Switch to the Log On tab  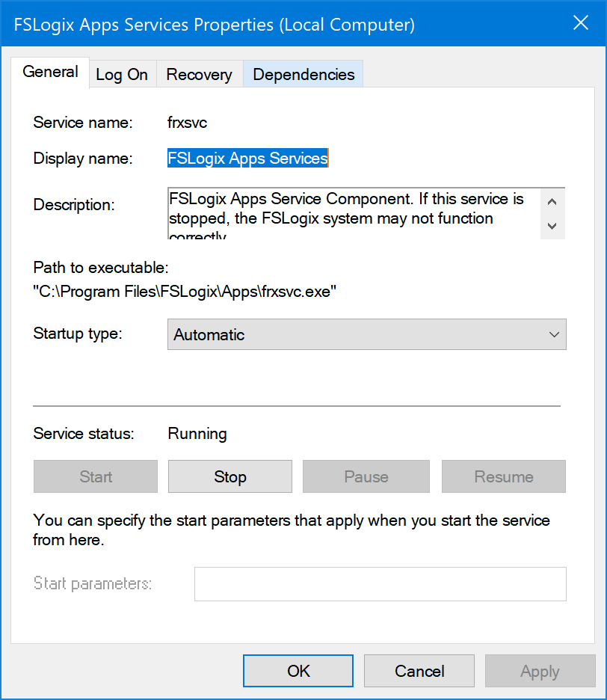pyautogui.click(x=122, y=73)
